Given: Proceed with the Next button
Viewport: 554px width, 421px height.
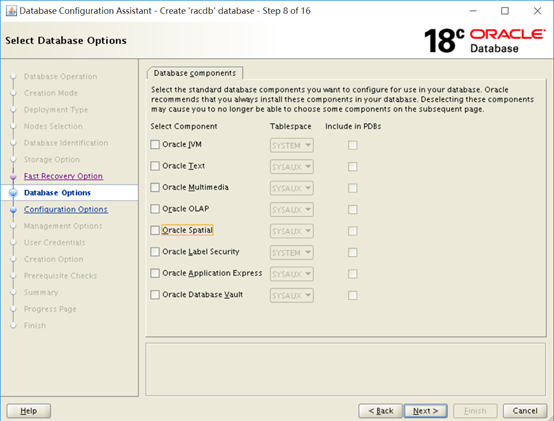Looking at the screenshot, I should [x=425, y=411].
